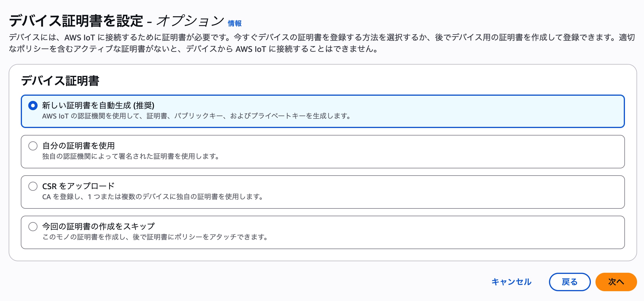Click the CA を登録し description text

(152, 197)
